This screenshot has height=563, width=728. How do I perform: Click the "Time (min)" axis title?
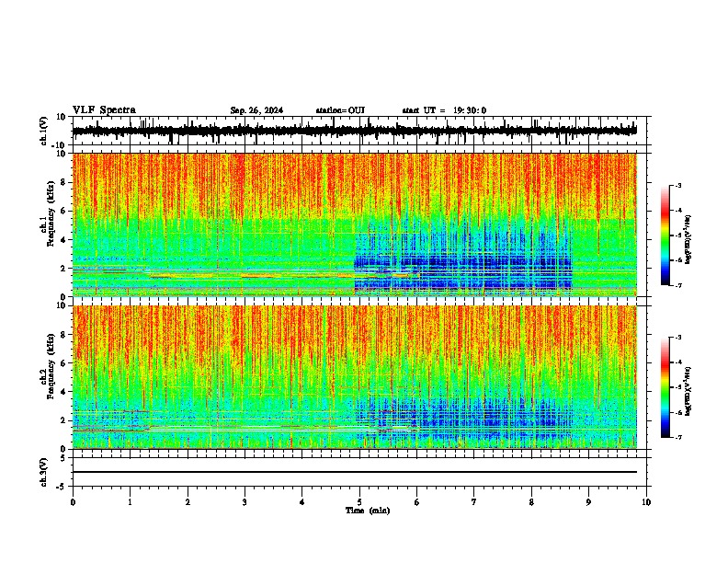[x=368, y=511]
